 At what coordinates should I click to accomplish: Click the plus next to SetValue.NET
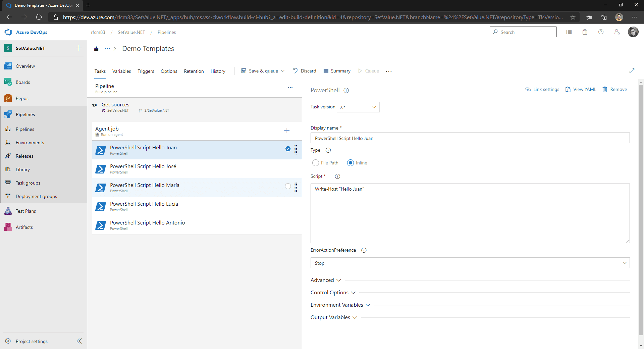point(79,48)
